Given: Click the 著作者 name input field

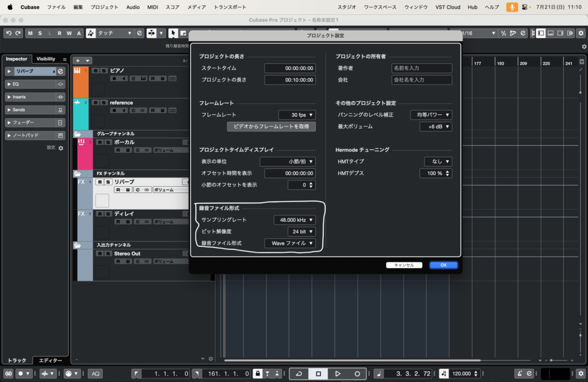Looking at the screenshot, I should click(x=421, y=68).
